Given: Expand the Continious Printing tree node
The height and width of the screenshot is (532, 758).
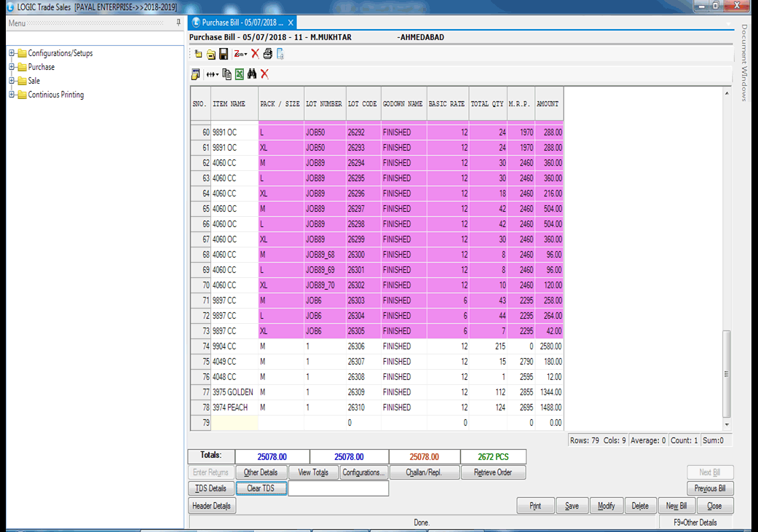Looking at the screenshot, I should click(12, 95).
